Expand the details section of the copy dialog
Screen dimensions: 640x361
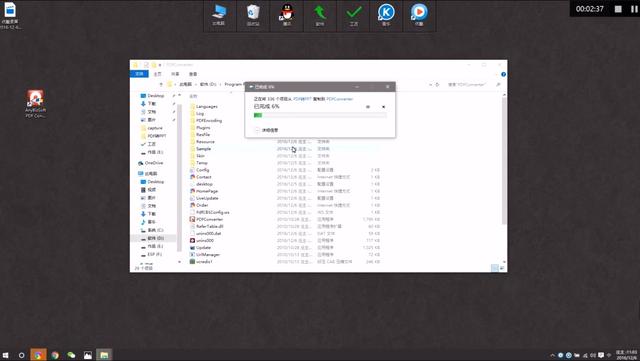coord(266,130)
